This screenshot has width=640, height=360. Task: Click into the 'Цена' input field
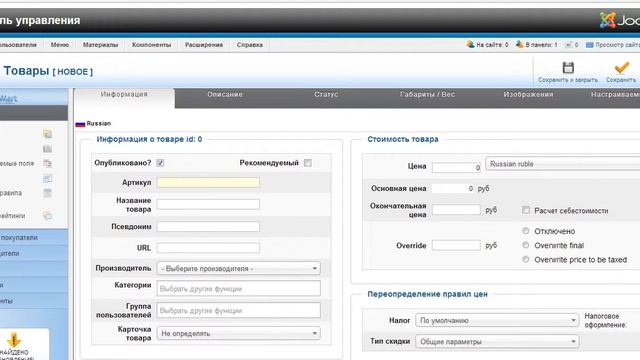click(x=456, y=167)
